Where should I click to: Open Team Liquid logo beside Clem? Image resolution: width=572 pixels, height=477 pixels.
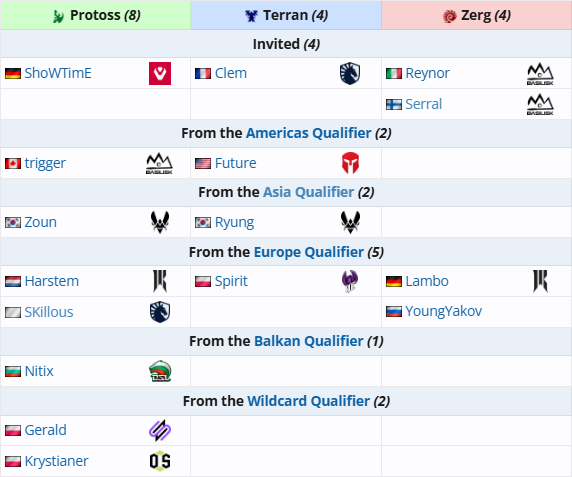350,73
